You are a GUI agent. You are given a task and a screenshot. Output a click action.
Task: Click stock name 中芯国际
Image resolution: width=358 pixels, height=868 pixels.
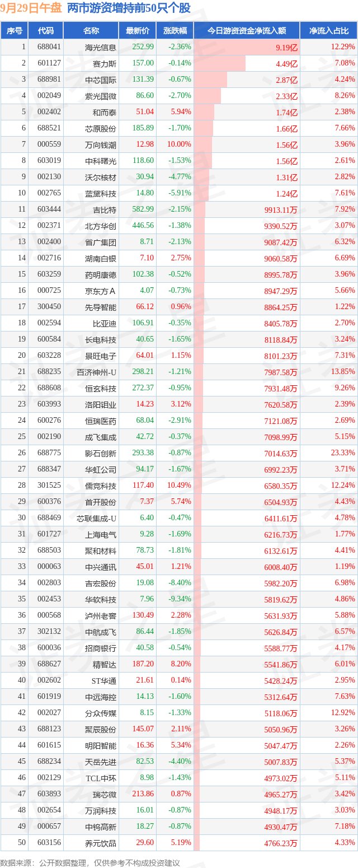[101, 80]
